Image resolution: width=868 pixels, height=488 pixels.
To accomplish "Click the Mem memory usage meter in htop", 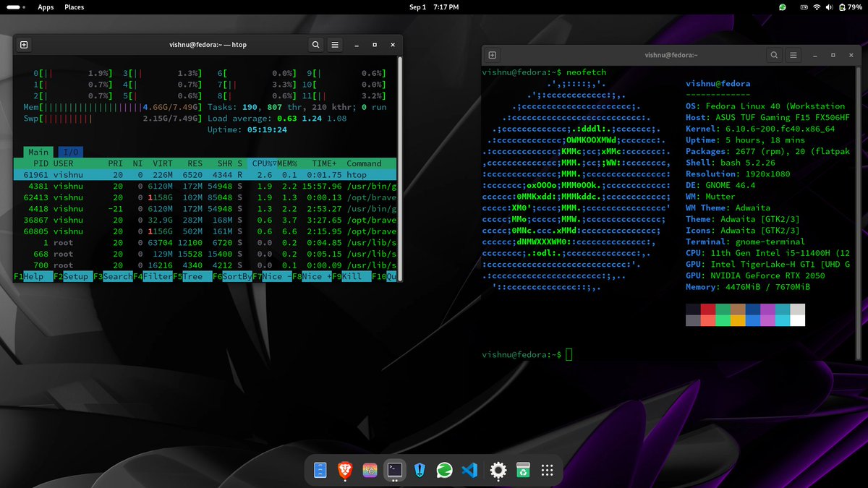I will point(112,107).
